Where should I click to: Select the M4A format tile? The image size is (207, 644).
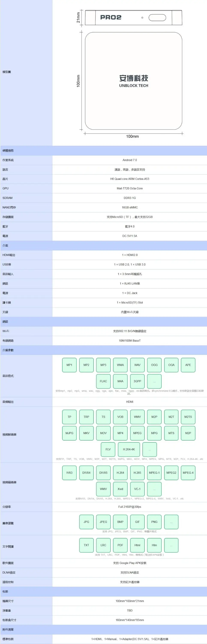[120, 381]
